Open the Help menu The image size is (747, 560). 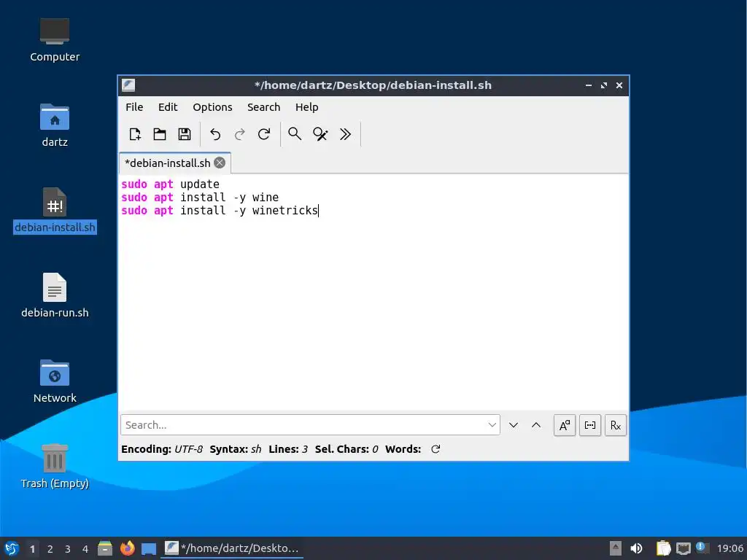coord(307,107)
